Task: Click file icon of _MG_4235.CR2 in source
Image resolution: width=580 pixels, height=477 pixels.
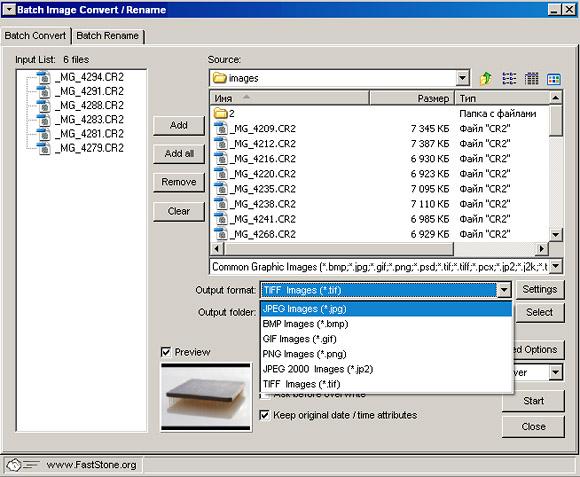Action: pyautogui.click(x=221, y=189)
